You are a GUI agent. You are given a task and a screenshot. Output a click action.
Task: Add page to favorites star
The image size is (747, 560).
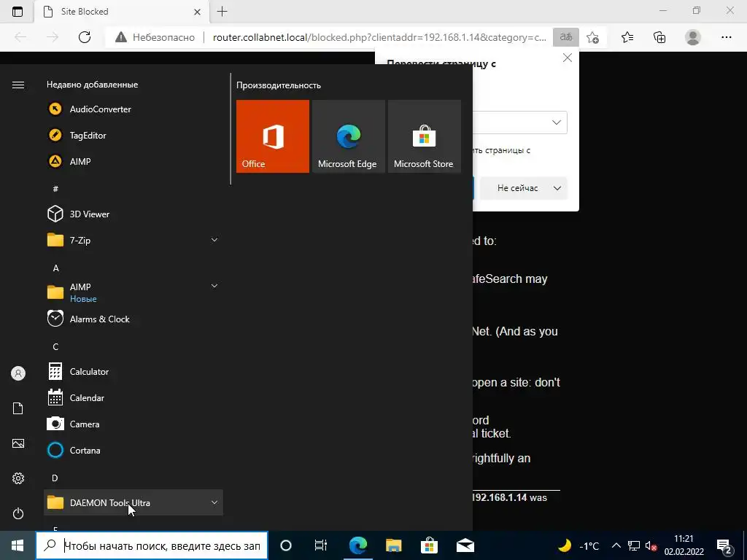pos(592,37)
